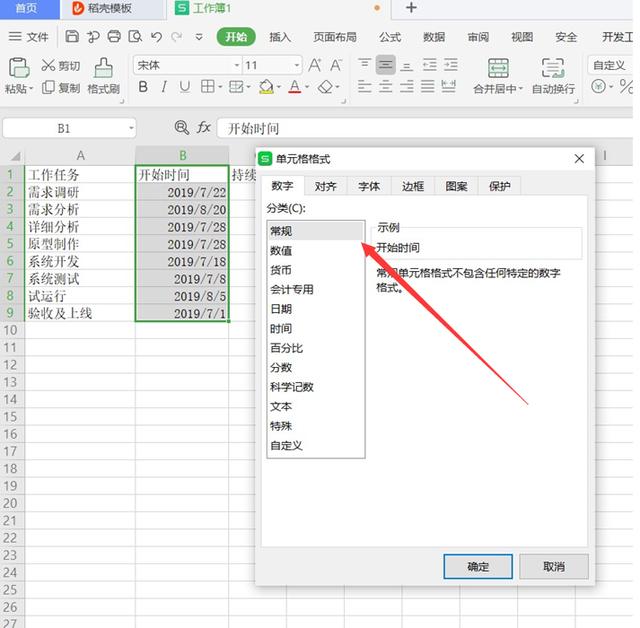
Task: Click the Borders grid icon
Action: tap(207, 87)
